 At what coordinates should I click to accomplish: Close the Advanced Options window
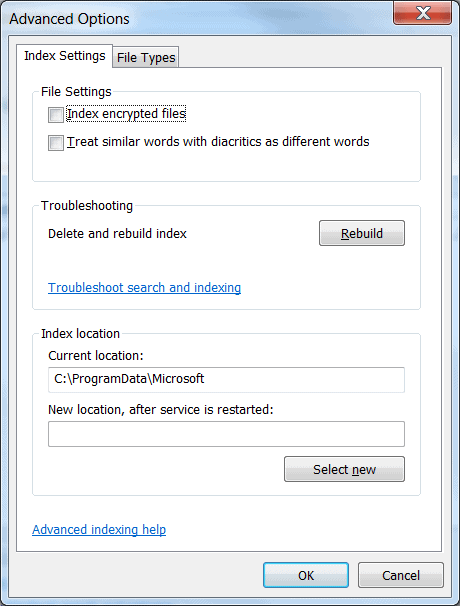(x=423, y=13)
